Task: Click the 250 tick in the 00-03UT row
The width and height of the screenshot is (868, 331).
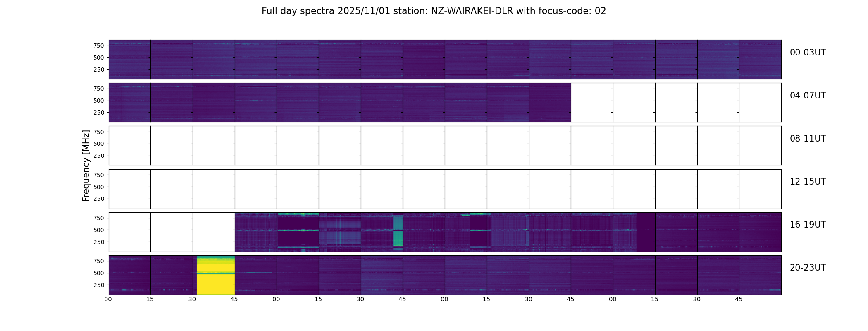Action: point(99,70)
